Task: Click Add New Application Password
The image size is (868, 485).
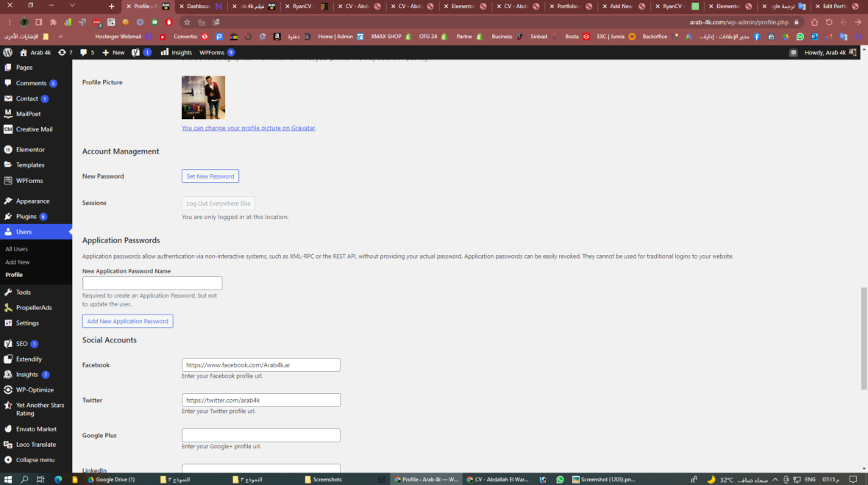Action: [x=127, y=321]
